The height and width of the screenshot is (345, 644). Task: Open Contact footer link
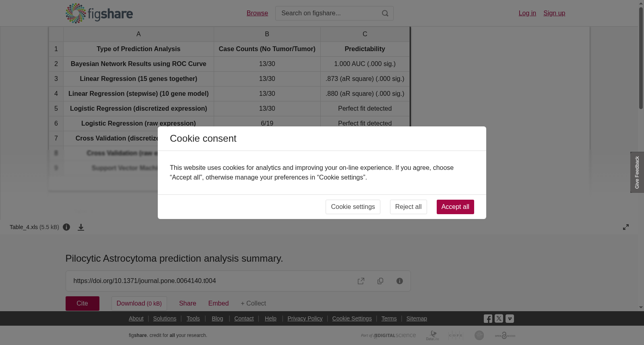[x=244, y=318]
